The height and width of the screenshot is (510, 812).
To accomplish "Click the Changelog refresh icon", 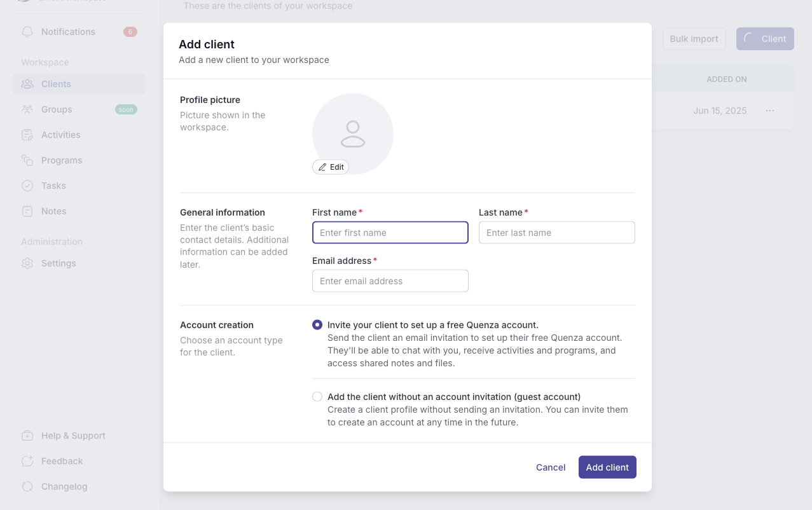I will (27, 486).
